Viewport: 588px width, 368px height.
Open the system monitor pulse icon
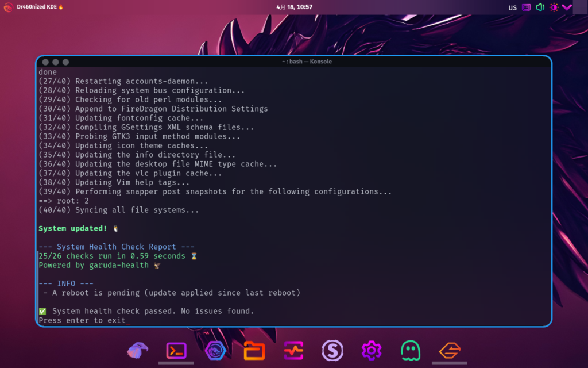coord(293,350)
